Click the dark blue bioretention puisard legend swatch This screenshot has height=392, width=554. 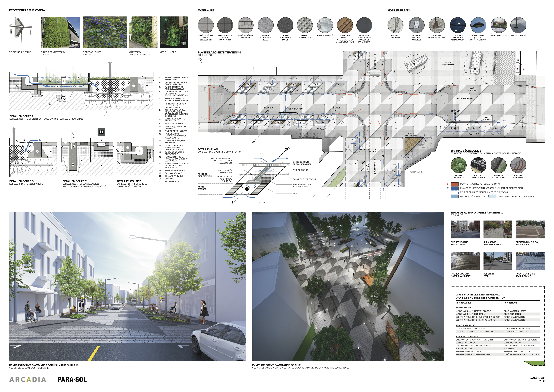click(455, 188)
